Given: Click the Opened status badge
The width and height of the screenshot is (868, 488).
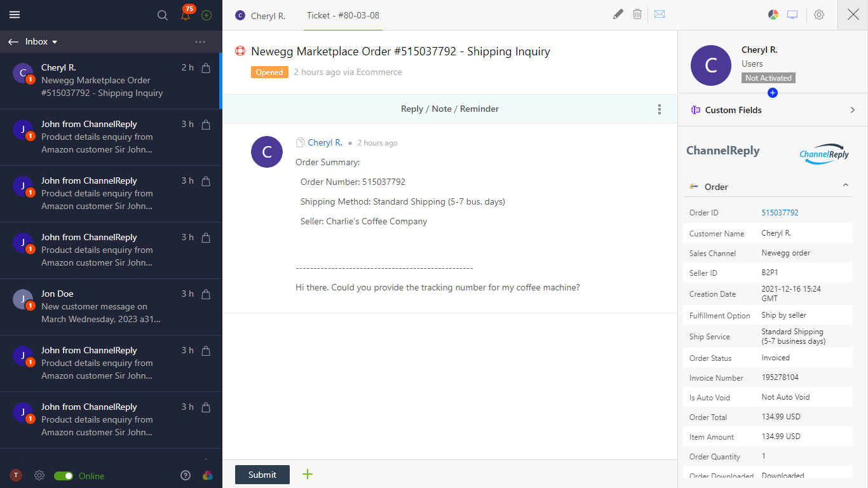Looking at the screenshot, I should [269, 72].
